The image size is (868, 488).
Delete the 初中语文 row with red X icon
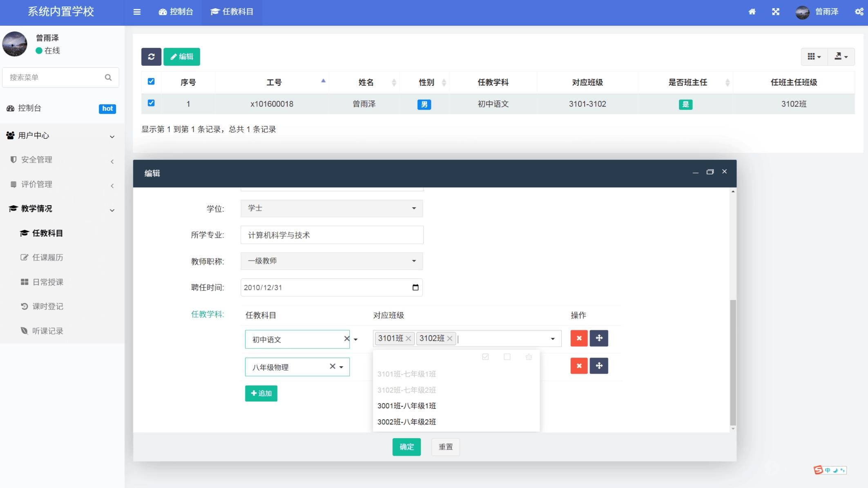(x=579, y=338)
